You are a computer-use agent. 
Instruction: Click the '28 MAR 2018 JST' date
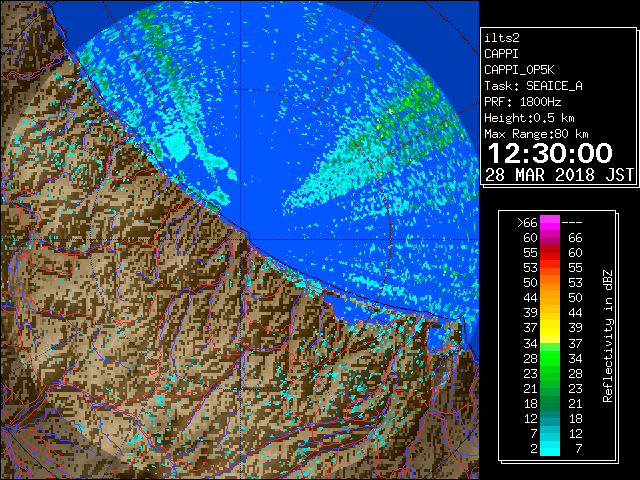pos(560,175)
